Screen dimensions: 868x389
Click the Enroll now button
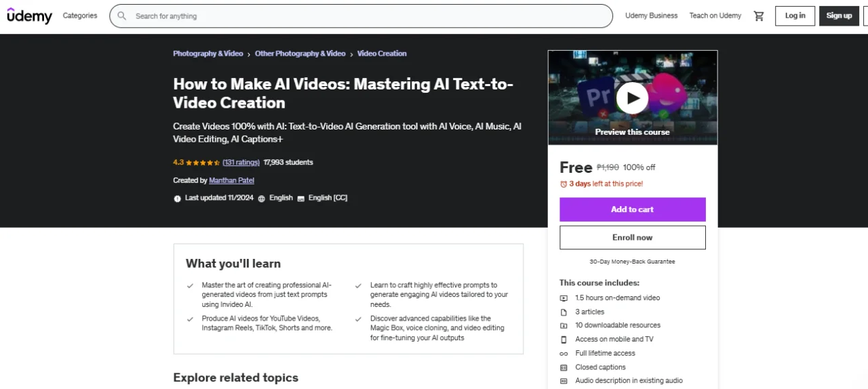(632, 238)
